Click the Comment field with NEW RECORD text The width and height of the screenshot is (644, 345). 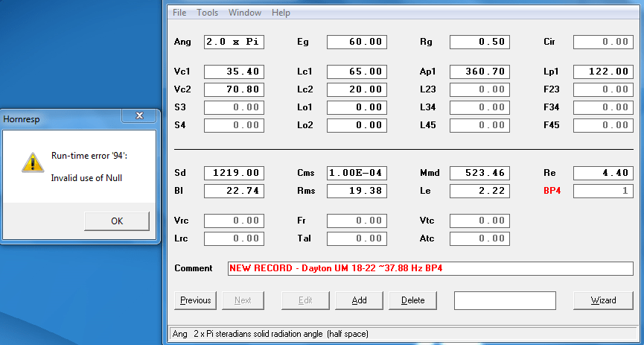point(430,268)
